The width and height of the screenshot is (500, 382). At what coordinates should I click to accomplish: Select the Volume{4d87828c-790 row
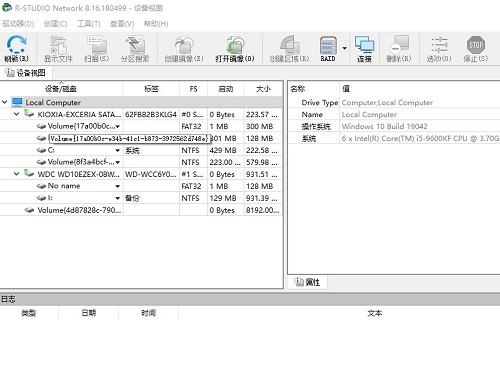141,210
